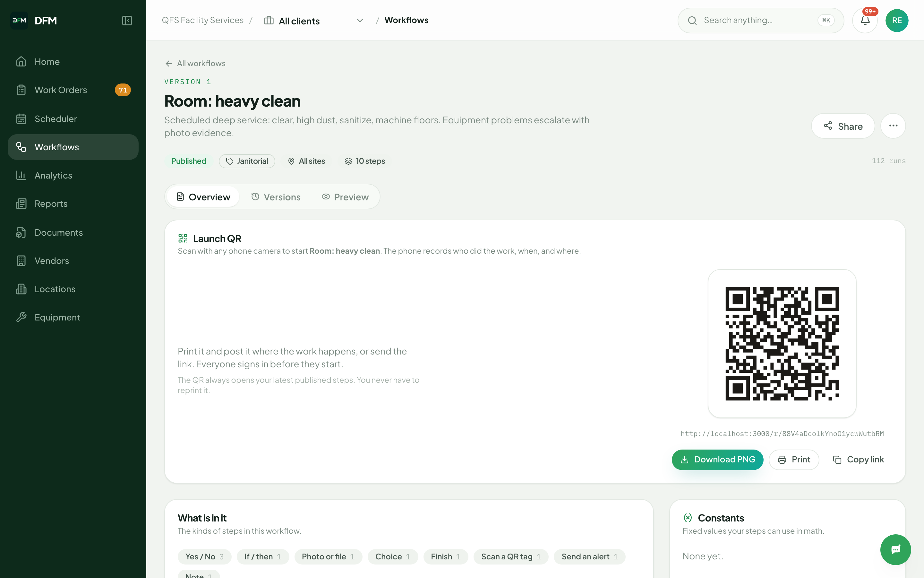Image resolution: width=924 pixels, height=578 pixels.
Task: Open Analytics in sidebar
Action: point(73,175)
